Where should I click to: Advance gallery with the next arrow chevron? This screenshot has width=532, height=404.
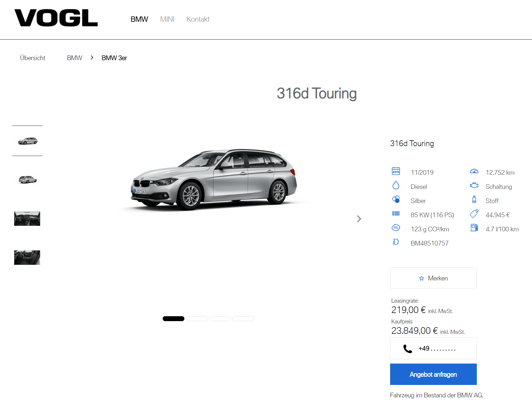(359, 219)
